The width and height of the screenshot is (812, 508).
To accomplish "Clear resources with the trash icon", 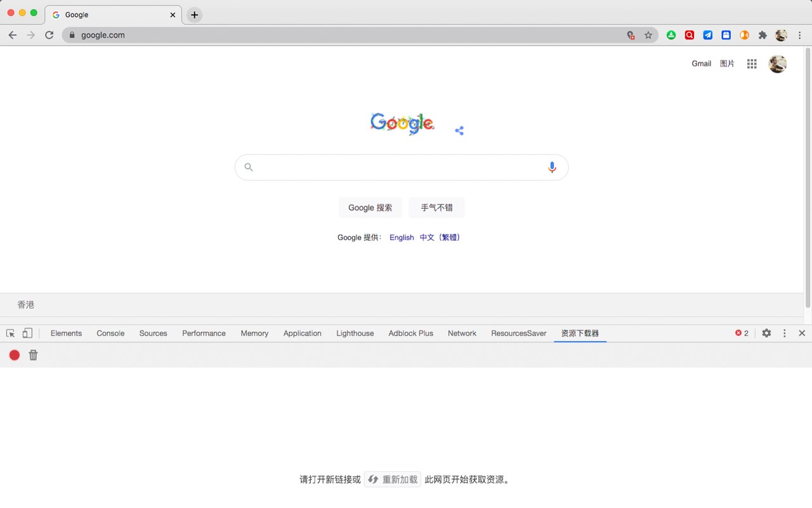I will coord(34,355).
